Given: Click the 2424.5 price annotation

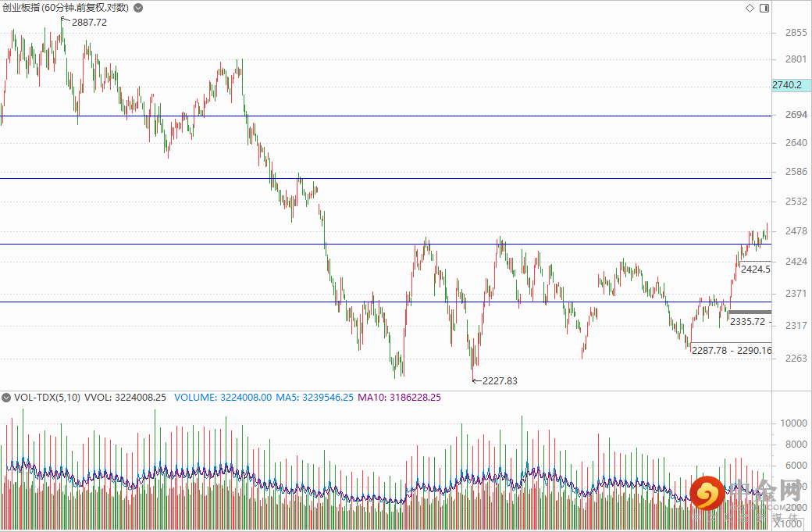Looking at the screenshot, I should (756, 269).
